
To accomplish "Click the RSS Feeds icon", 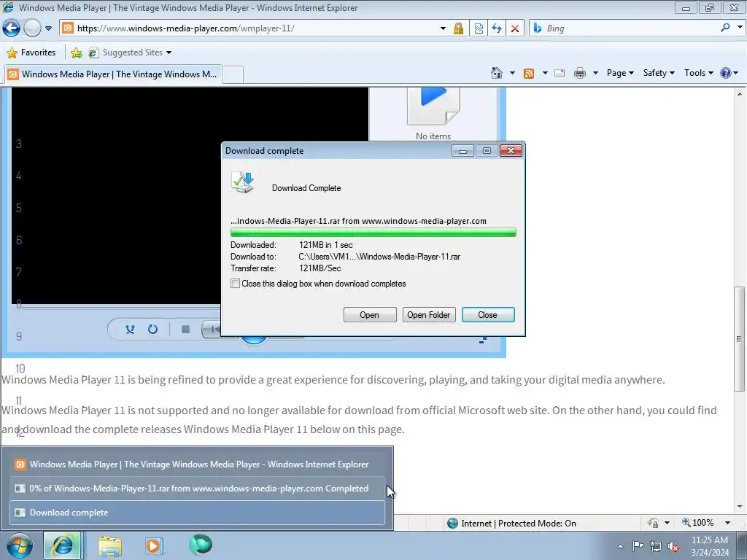I will click(x=529, y=73).
